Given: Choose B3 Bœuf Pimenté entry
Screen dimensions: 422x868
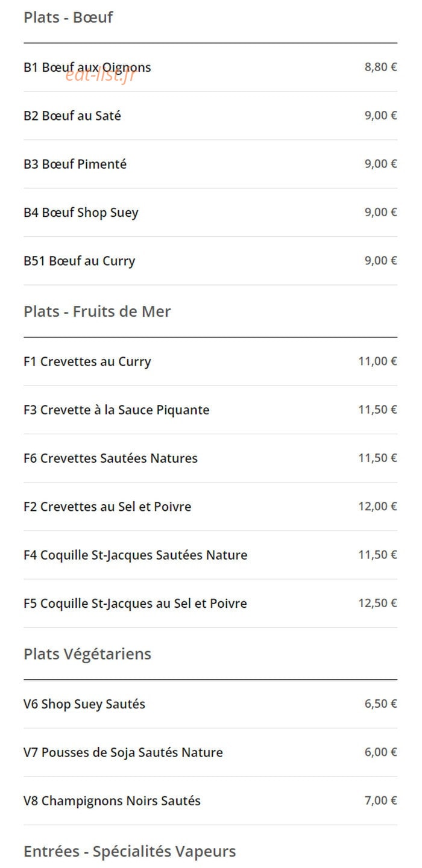Looking at the screenshot, I should pos(210,164).
